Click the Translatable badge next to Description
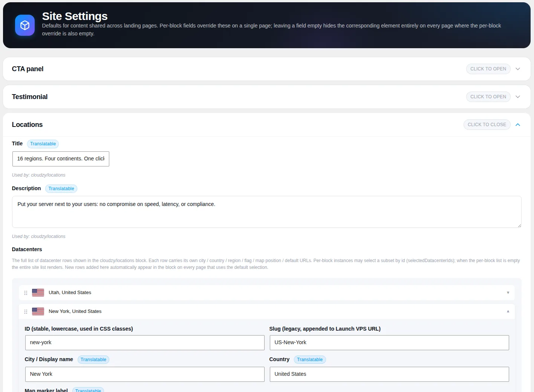 (x=61, y=189)
